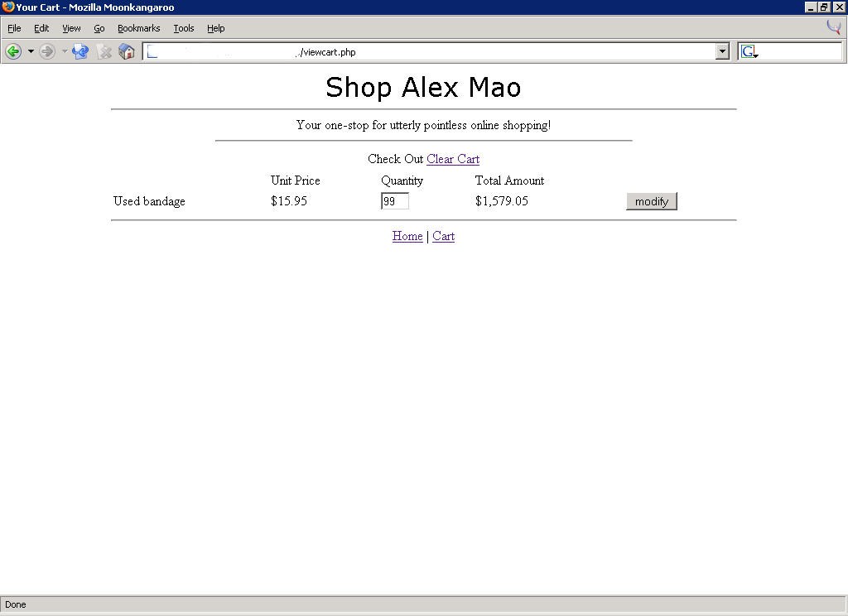The height and width of the screenshot is (616, 848).
Task: Open the Bookmarks menu
Action: [138, 28]
